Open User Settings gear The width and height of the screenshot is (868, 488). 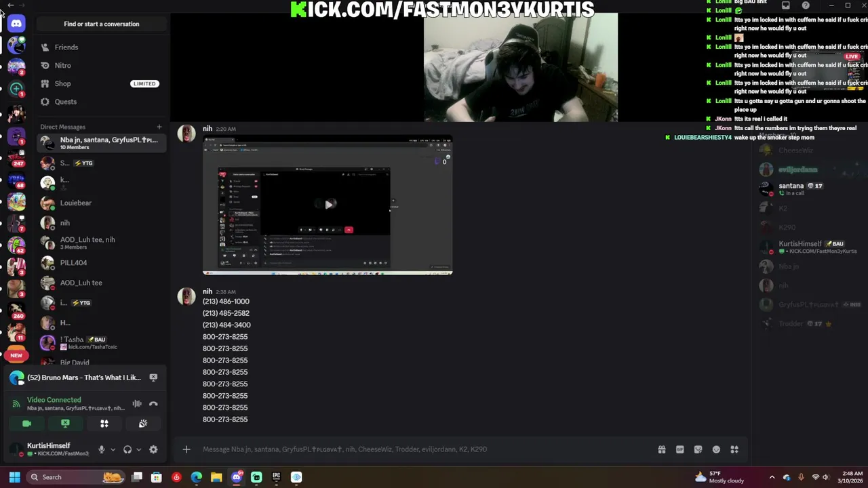153,449
